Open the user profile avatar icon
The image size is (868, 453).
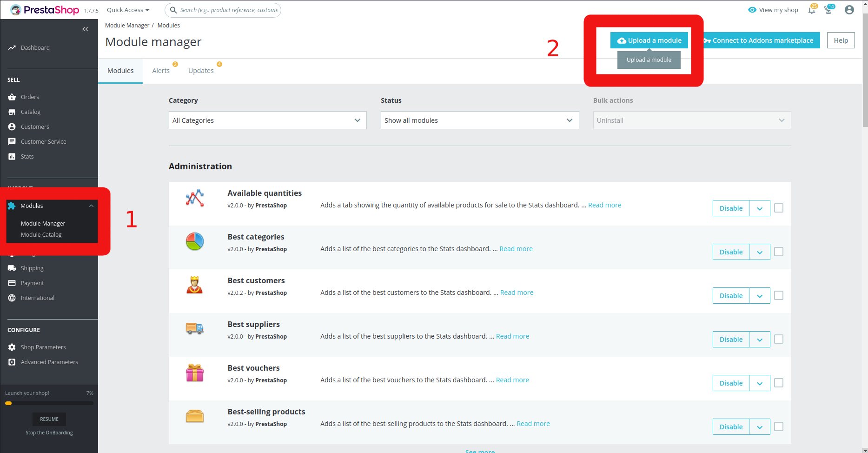(x=849, y=10)
